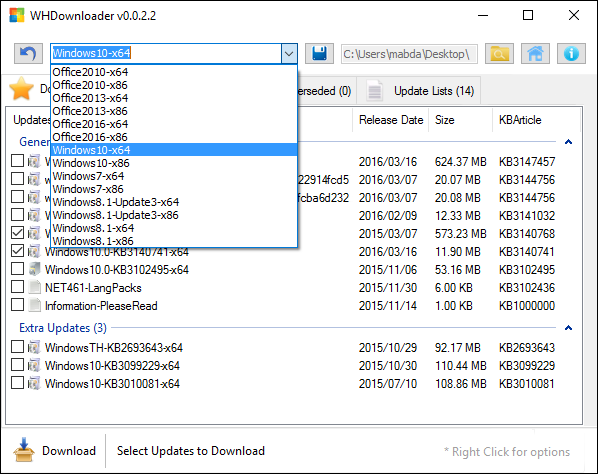Click icon beside WindowsTH-KB2693643-x64

coord(34,347)
